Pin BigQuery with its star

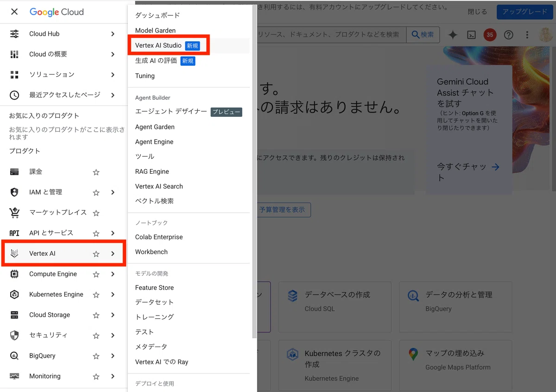(x=96, y=355)
